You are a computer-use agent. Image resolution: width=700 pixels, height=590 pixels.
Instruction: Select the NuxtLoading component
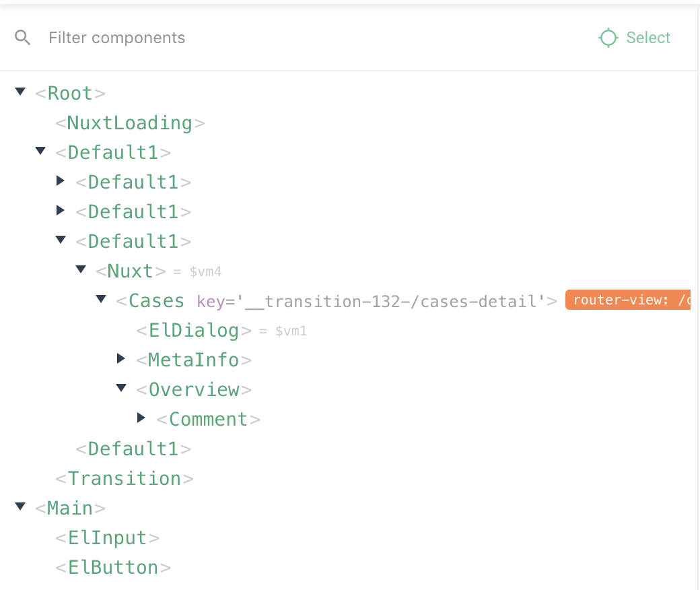pyautogui.click(x=130, y=123)
